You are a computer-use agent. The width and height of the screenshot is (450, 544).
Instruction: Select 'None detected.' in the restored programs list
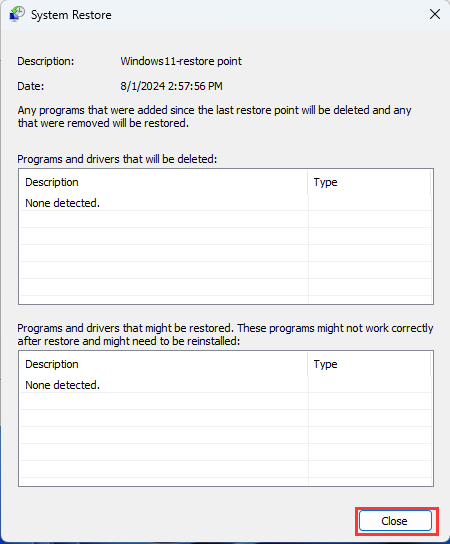point(62,385)
